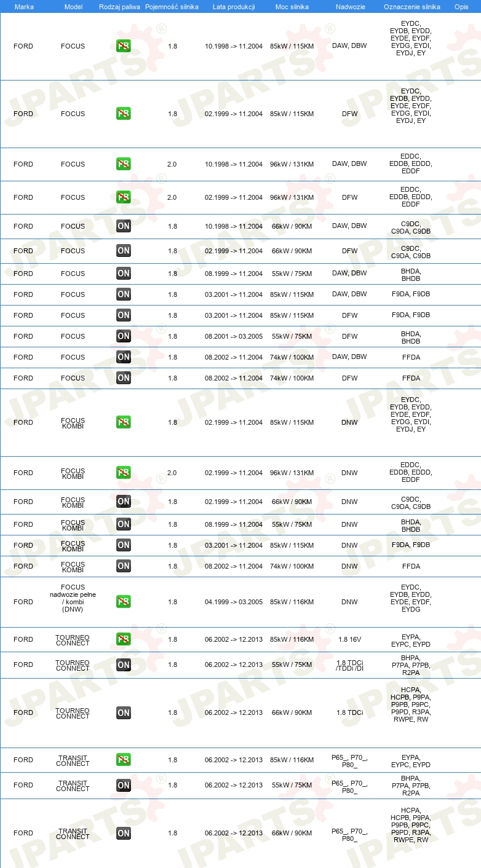Click the PB icon for Focus Kombi 1.8 115KM
Viewport: 481px width, 868px height.
(124, 422)
